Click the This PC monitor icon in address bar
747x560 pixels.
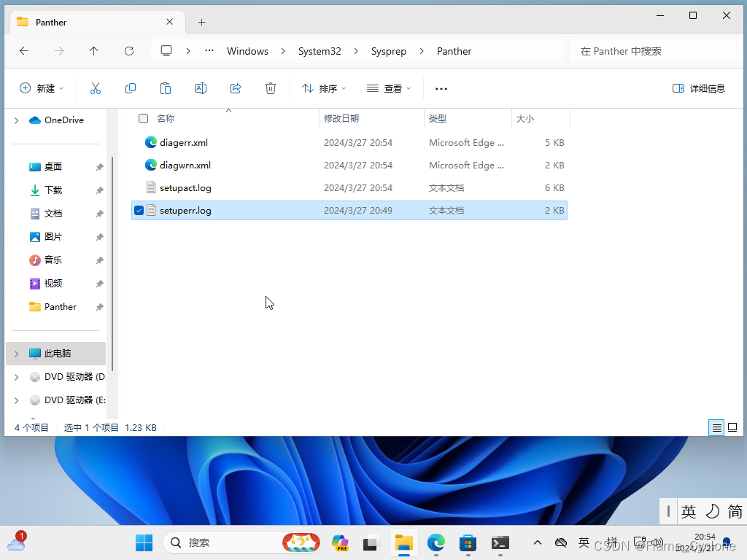click(166, 51)
